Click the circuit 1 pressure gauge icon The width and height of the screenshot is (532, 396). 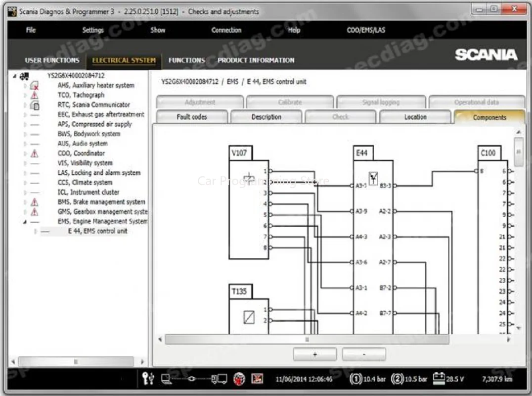[x=355, y=378]
